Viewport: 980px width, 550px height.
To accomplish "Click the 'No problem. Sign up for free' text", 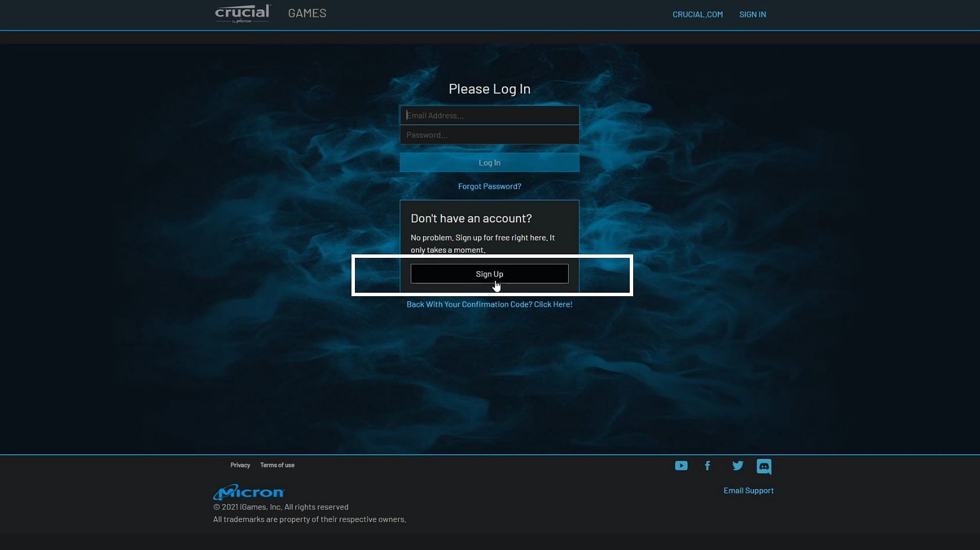I will point(483,244).
